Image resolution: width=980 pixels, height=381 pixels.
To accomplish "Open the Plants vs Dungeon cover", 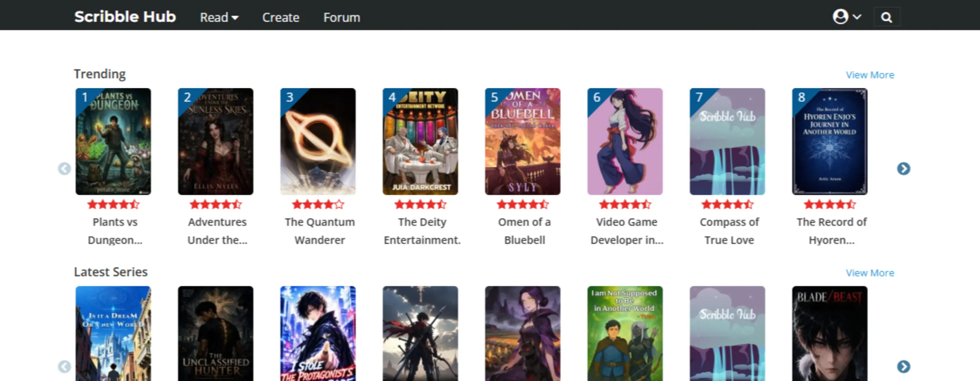I will pos(113,141).
